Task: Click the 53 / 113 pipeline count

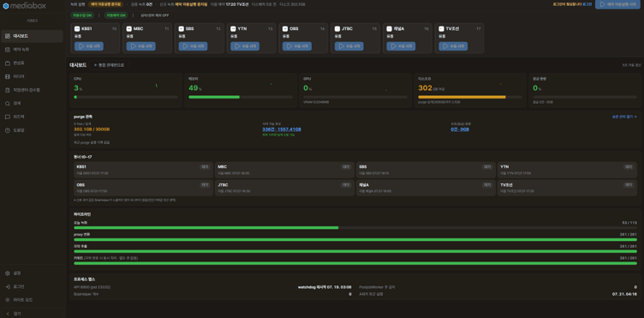Action: (x=629, y=223)
